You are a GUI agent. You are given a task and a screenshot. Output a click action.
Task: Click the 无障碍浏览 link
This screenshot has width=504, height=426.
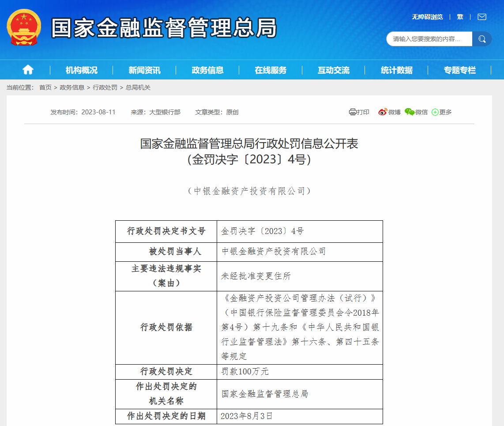tap(427, 17)
